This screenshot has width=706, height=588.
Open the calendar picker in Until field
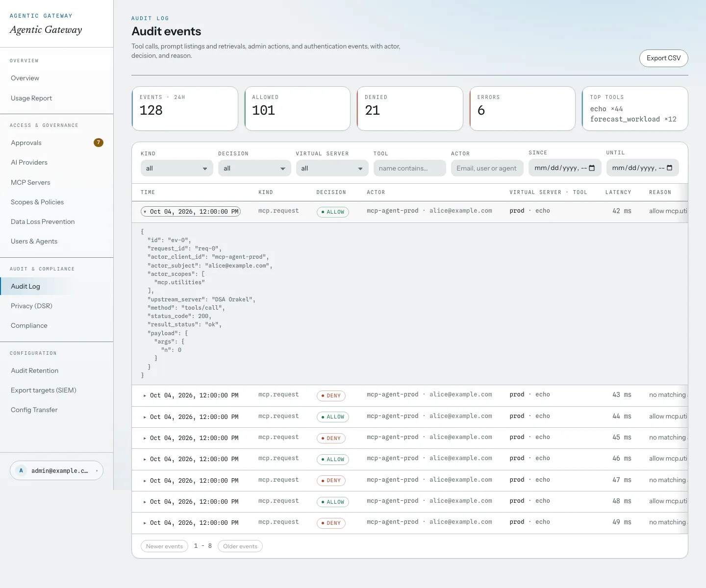tap(670, 168)
